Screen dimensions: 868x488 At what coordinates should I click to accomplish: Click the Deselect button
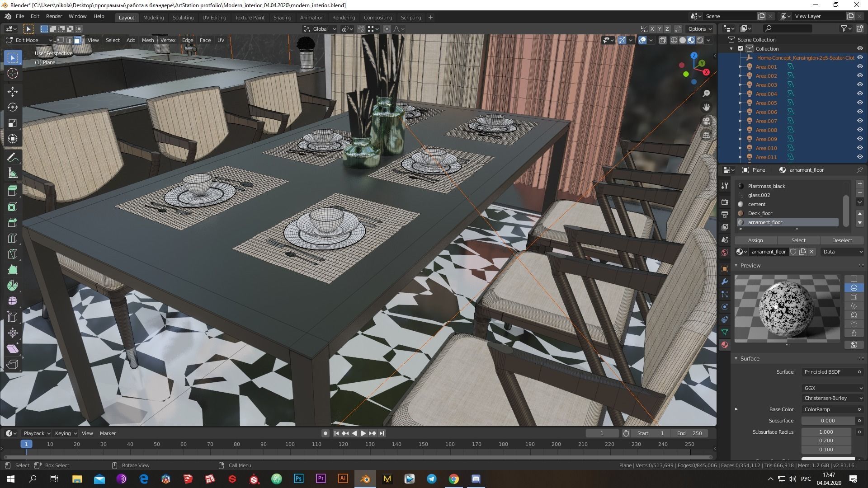point(842,240)
